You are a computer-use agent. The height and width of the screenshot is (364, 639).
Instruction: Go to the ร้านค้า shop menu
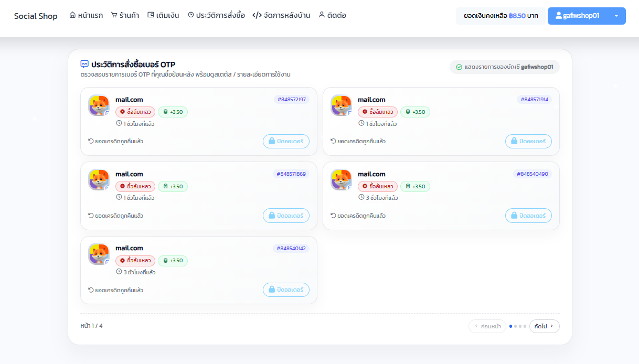click(125, 15)
